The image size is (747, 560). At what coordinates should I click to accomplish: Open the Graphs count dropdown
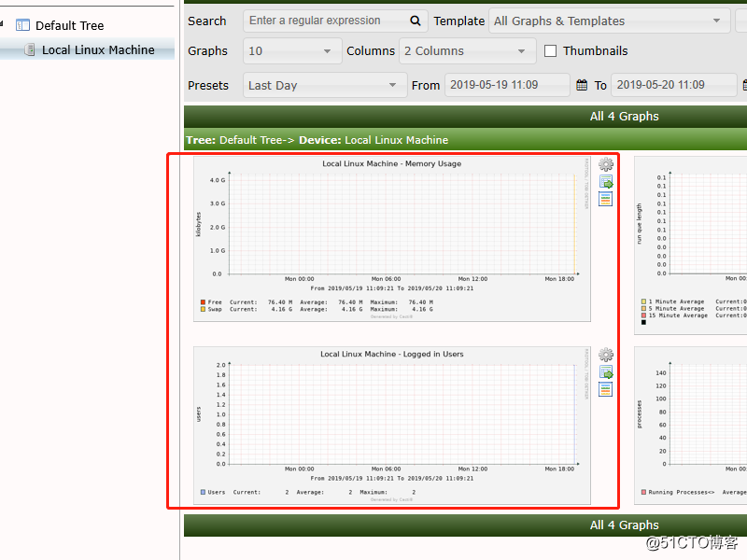(292, 51)
